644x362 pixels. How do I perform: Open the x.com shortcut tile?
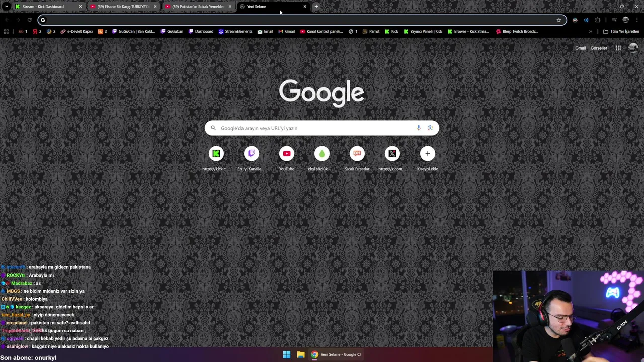(x=392, y=159)
